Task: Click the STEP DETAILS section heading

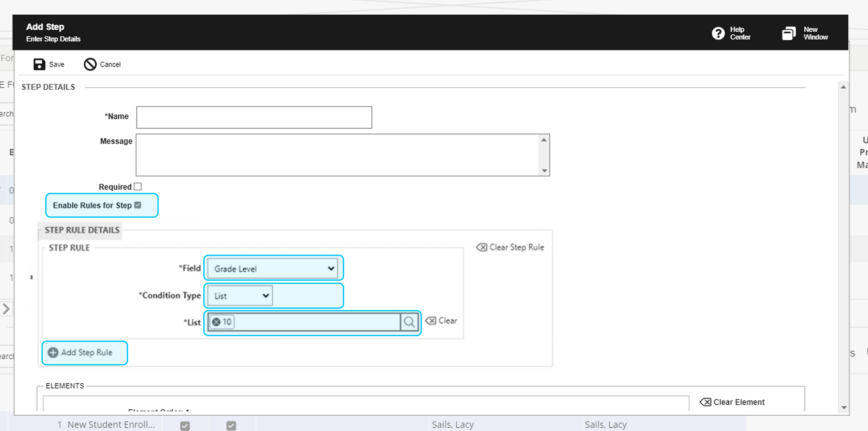Action: pyautogui.click(x=48, y=87)
